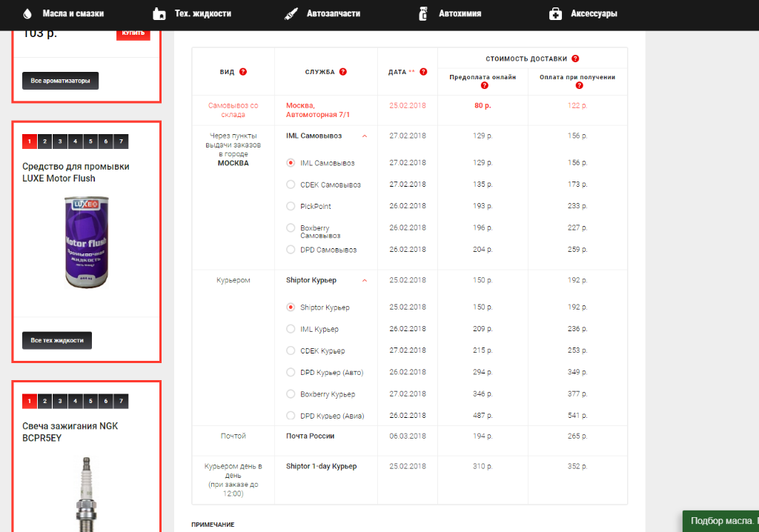Go to slide 5 in Motor Flush carousel
Viewport: 759px width, 532px height.
click(x=90, y=142)
